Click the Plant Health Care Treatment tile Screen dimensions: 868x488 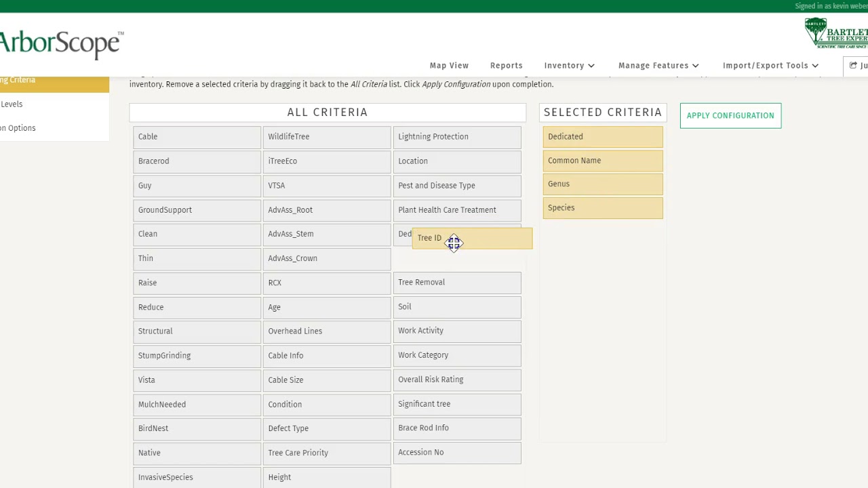457,210
